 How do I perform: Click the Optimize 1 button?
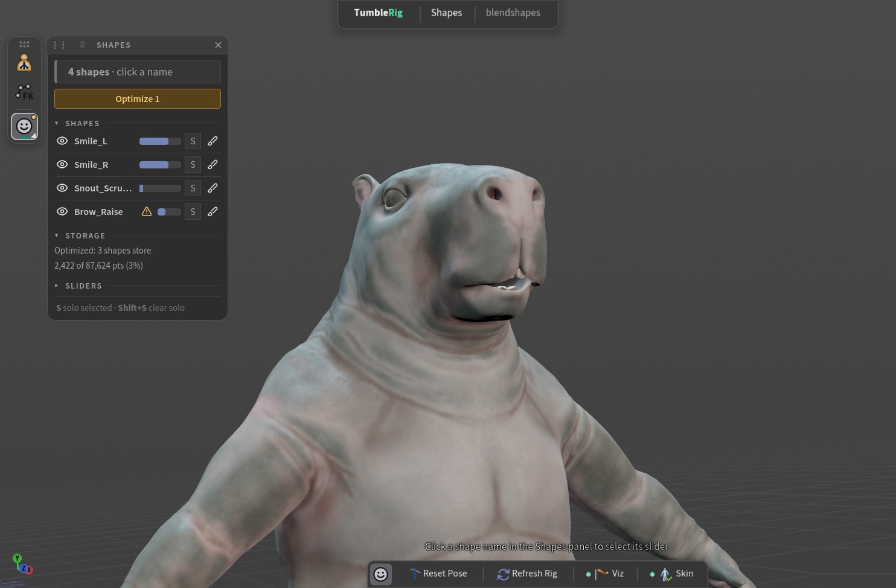(x=138, y=99)
